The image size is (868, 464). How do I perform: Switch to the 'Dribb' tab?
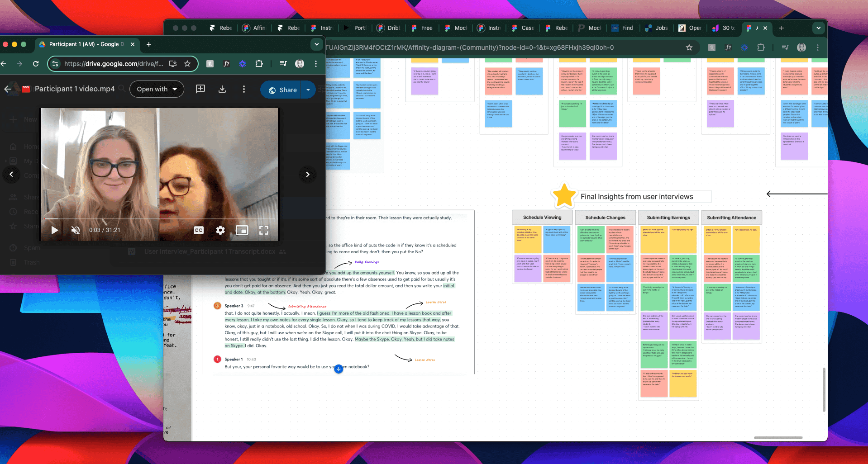pyautogui.click(x=389, y=28)
